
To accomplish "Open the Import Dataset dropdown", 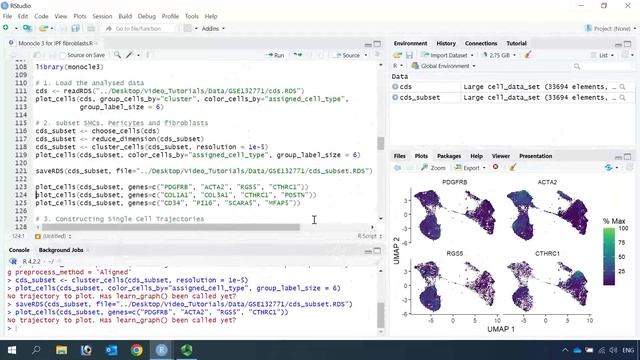I will 447,55.
